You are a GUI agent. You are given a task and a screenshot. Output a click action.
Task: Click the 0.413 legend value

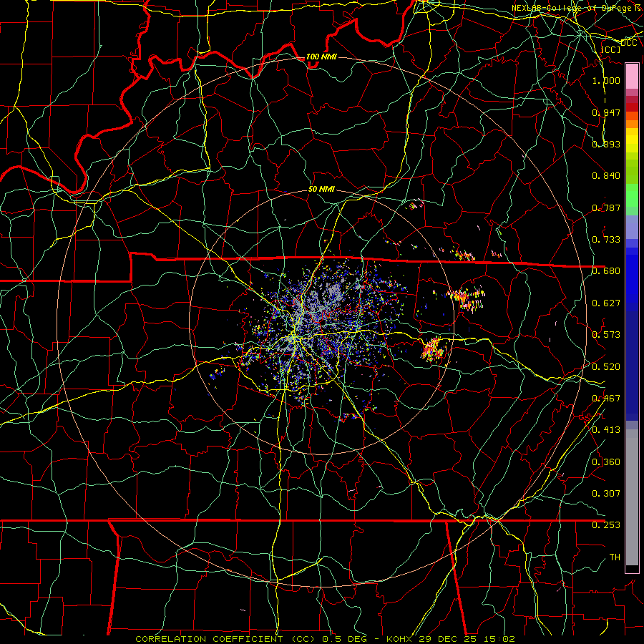pos(606,430)
